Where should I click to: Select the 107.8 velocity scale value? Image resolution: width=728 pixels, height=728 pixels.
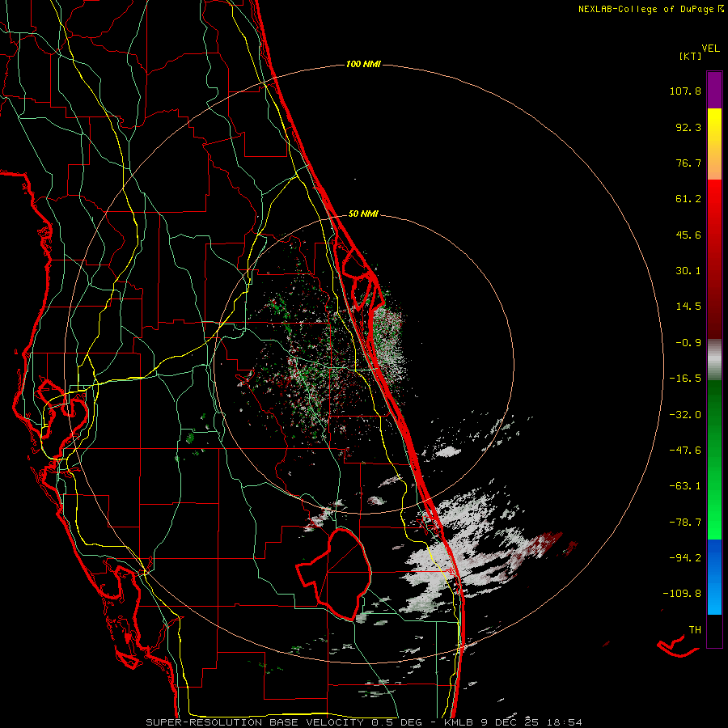pos(685,91)
